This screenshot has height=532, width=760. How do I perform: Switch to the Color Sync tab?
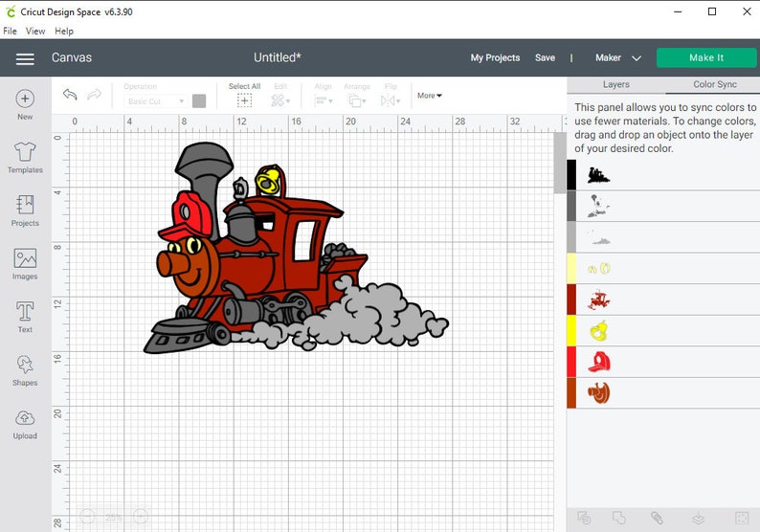coord(714,84)
